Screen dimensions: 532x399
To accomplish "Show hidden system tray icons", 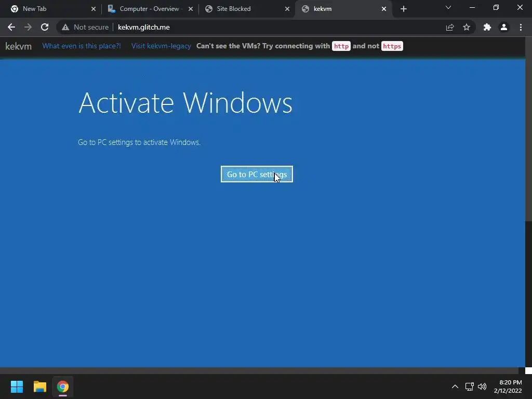I will click(x=455, y=387).
